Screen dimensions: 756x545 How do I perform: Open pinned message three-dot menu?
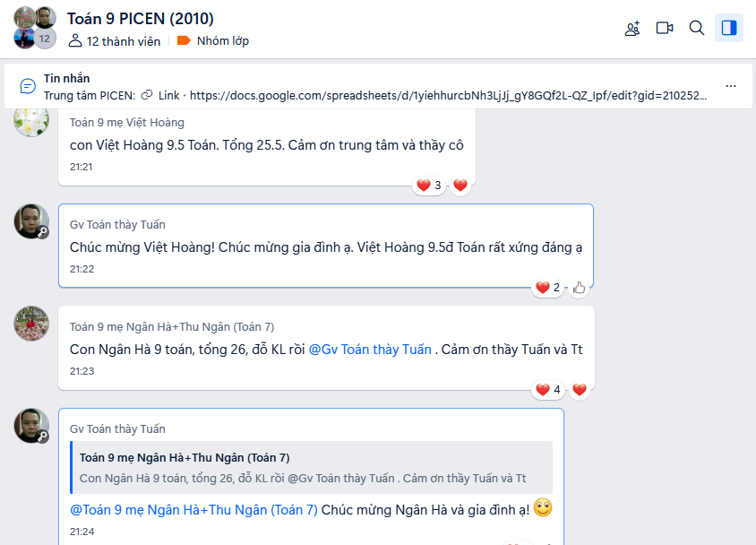[x=730, y=86]
